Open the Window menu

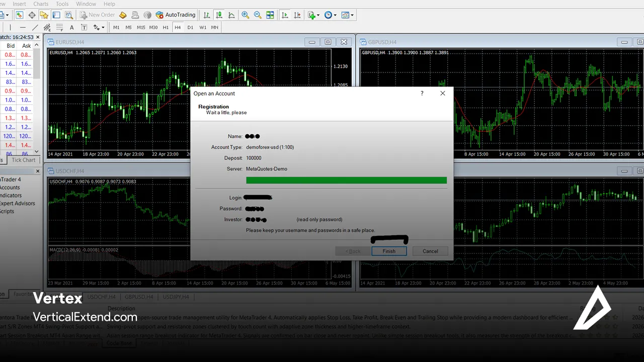[x=86, y=4]
